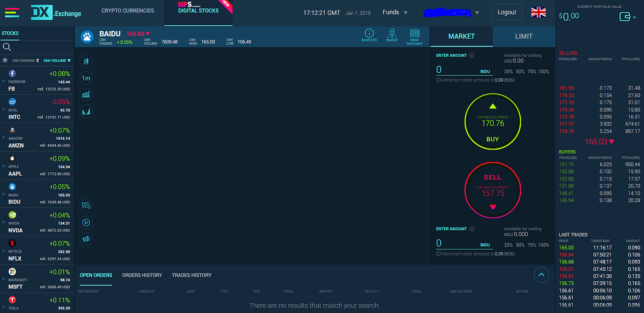Select the Orders History tab
This screenshot has width=644, height=313.
click(142, 275)
